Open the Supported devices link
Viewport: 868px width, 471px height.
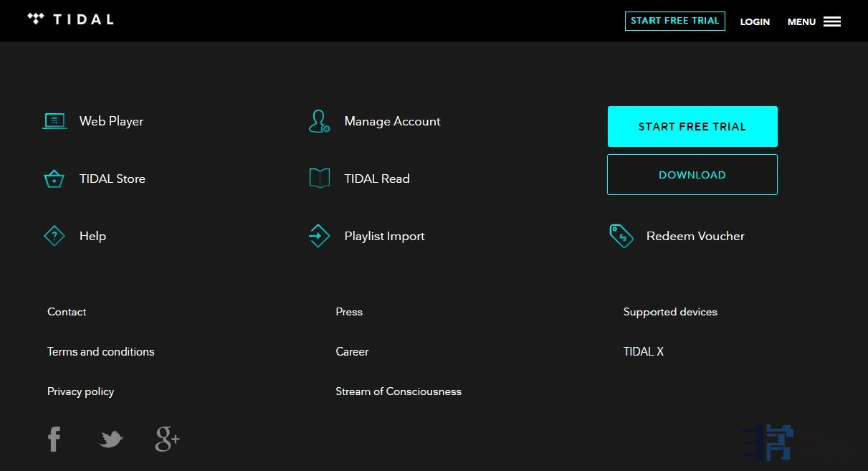[670, 312]
